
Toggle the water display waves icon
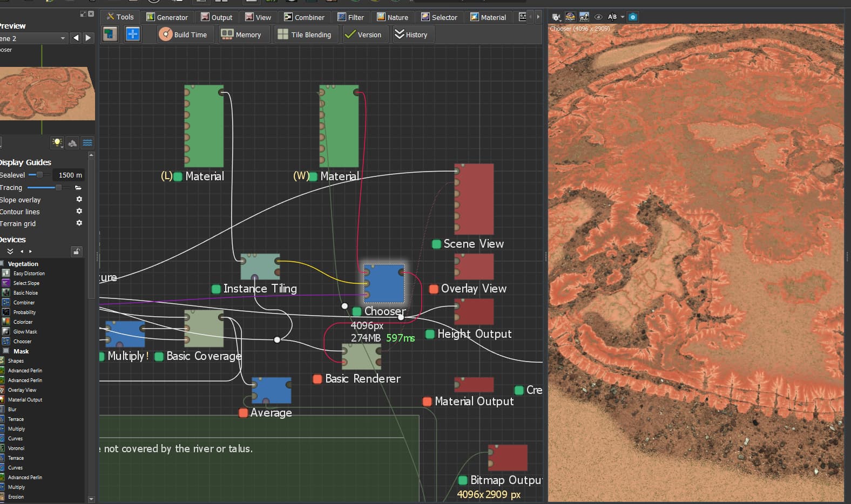click(x=87, y=142)
